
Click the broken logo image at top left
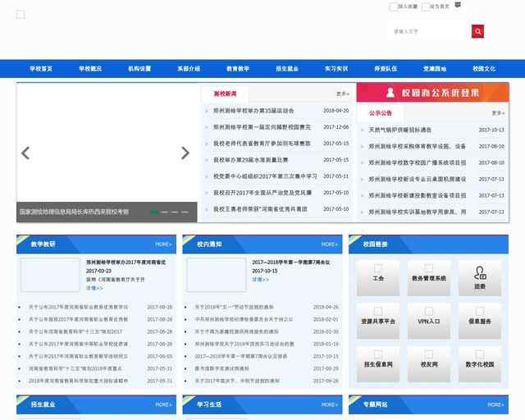click(21, 15)
